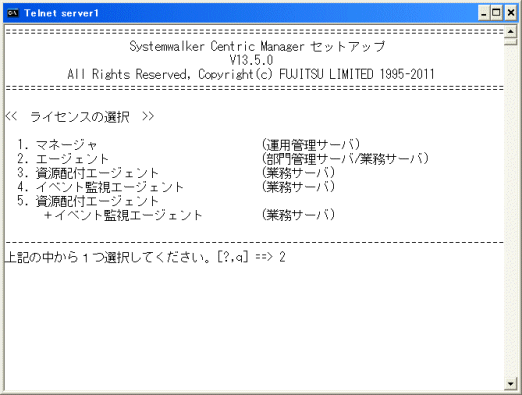
Task: Click '(業務サーバ)' beside option 4
Action: point(298,187)
